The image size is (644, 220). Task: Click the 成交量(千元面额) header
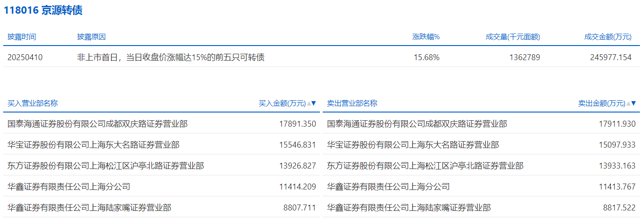point(513,37)
